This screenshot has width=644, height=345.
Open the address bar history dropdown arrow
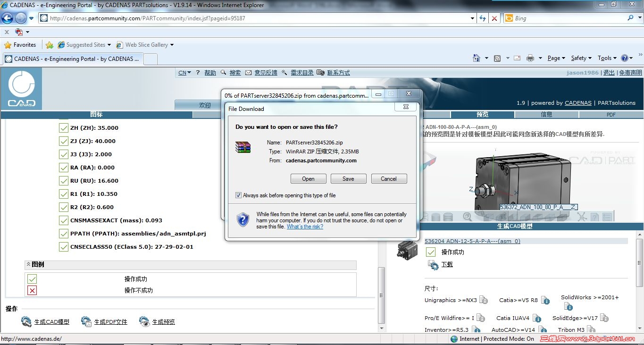[473, 18]
